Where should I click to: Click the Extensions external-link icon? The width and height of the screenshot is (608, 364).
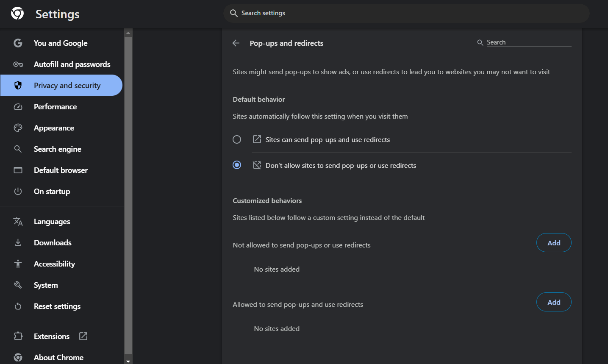click(83, 336)
